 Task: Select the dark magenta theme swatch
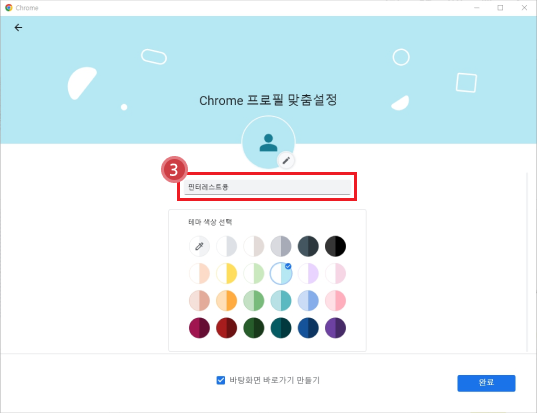(199, 328)
